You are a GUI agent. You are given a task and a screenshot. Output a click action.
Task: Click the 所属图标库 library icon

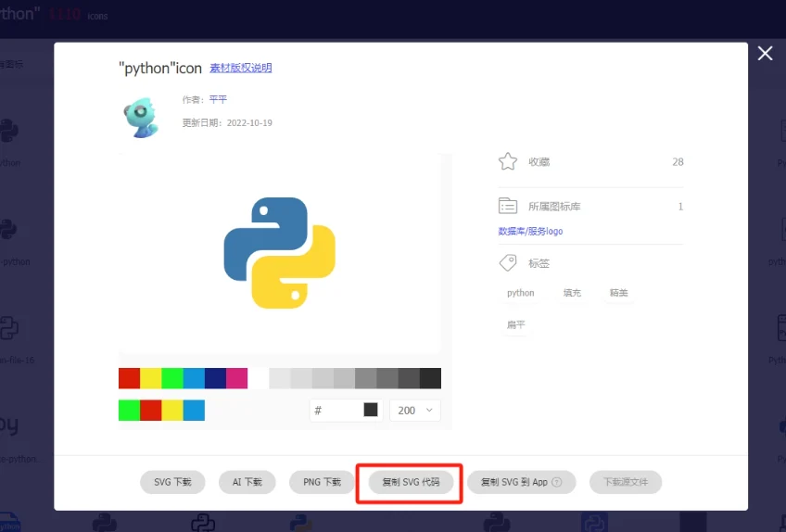pos(507,206)
